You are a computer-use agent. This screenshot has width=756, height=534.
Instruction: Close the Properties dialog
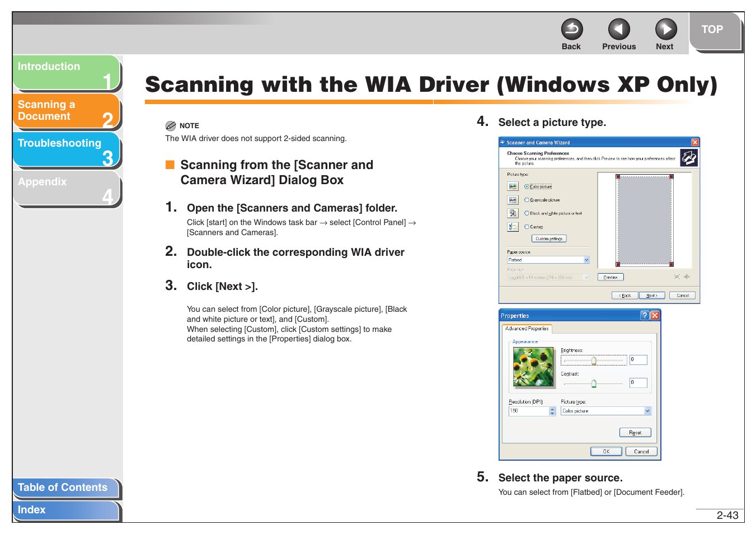click(655, 316)
